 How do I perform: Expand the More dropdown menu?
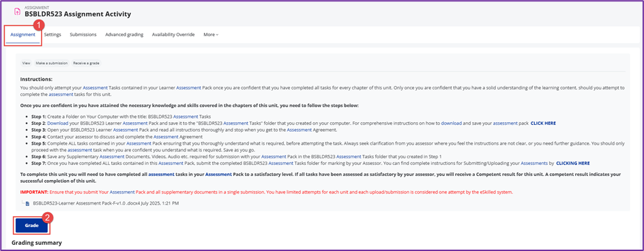[x=211, y=35]
